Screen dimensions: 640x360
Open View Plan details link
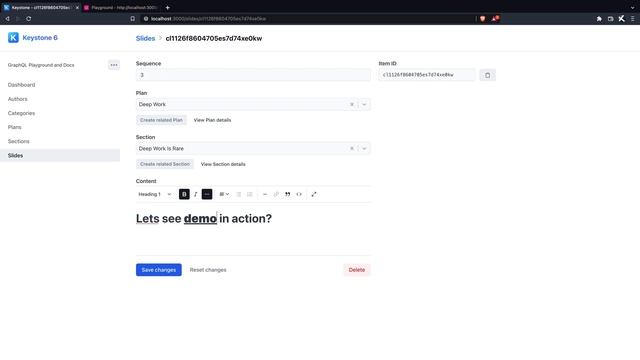(212, 120)
